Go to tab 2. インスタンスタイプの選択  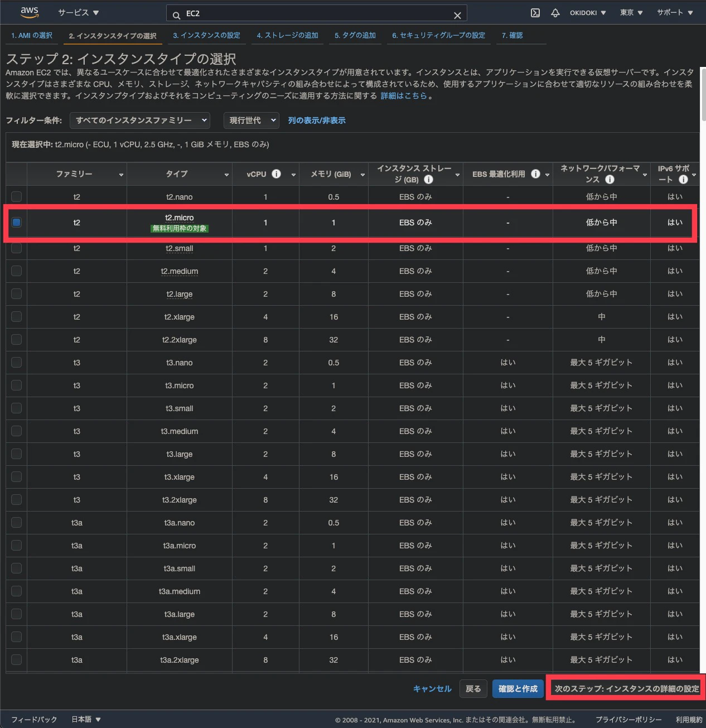[x=113, y=36]
